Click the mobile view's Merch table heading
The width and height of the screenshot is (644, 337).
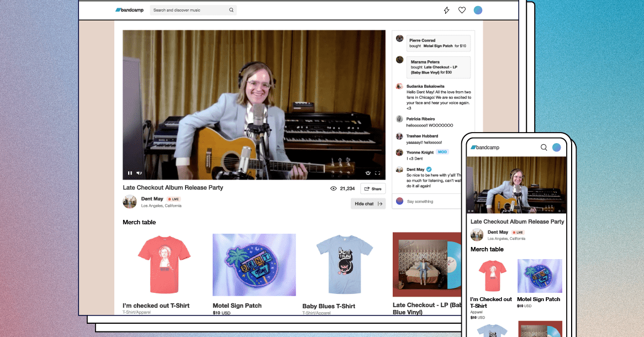point(487,250)
